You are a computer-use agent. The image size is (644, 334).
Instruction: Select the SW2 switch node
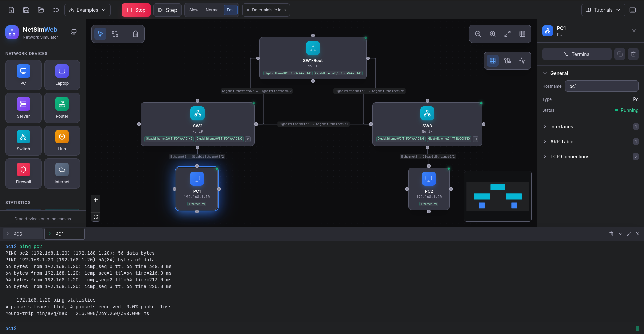pyautogui.click(x=198, y=124)
